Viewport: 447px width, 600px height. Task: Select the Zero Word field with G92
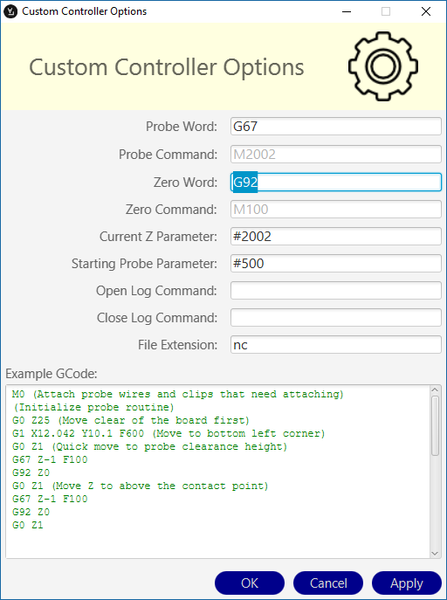[x=336, y=182]
